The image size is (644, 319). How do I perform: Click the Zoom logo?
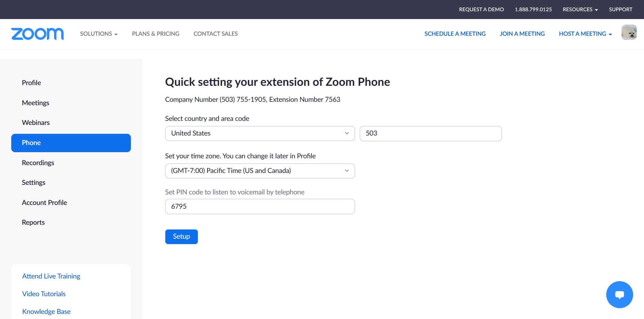37,34
